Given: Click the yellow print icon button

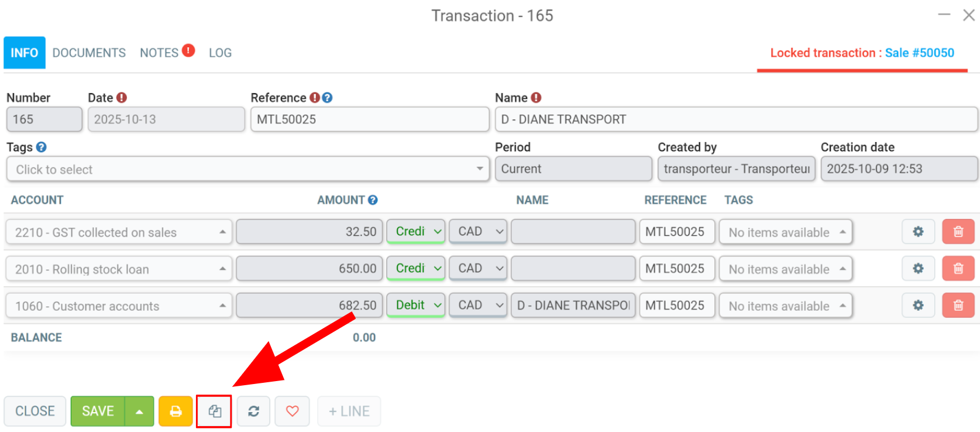Looking at the screenshot, I should [176, 412].
